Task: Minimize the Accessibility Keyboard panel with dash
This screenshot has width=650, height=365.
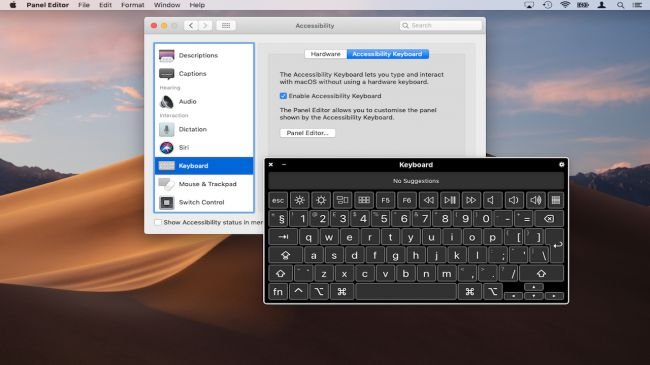Action: 284,165
